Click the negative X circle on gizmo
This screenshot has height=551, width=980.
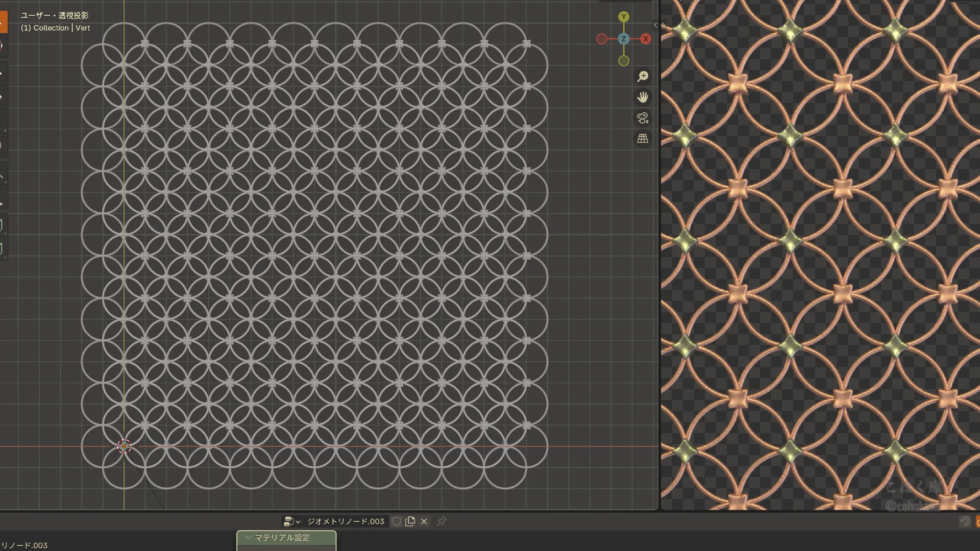pos(602,39)
